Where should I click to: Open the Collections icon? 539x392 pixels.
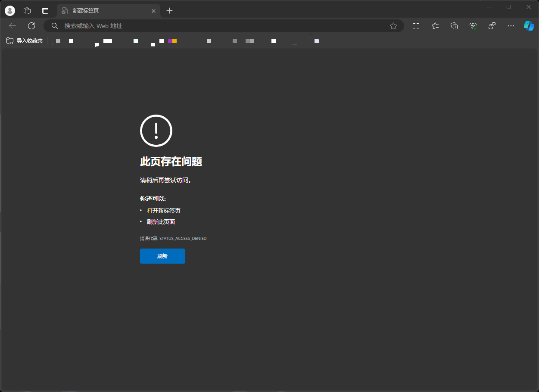(x=454, y=26)
